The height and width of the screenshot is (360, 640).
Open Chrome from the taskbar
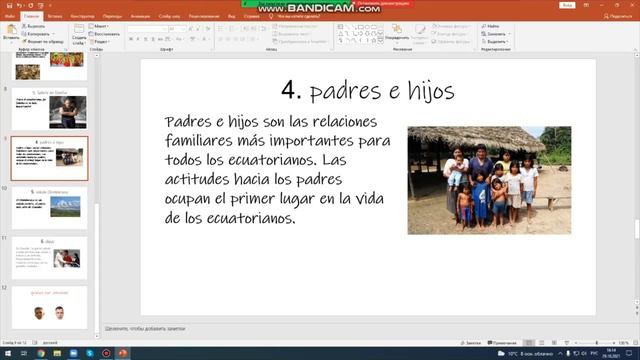tap(41, 353)
